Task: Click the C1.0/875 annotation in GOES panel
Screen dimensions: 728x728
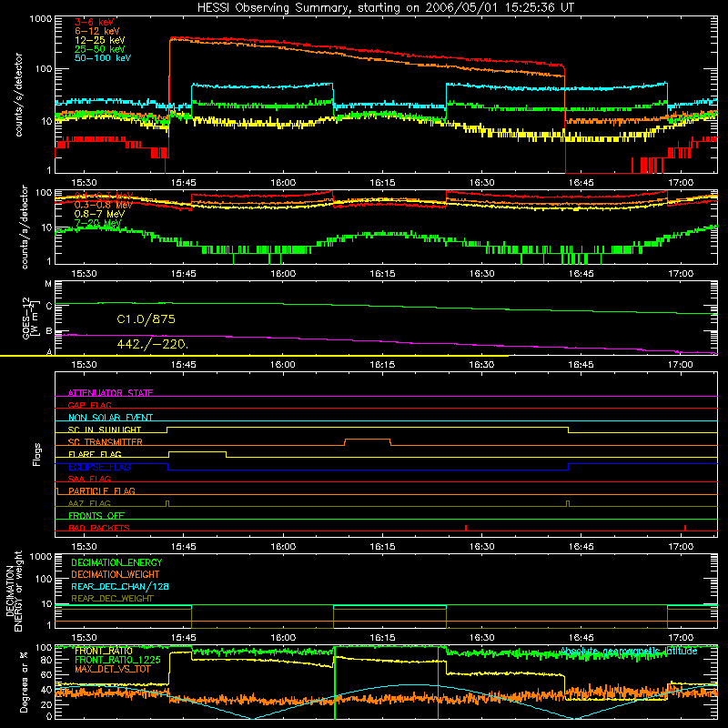Action: pyautogui.click(x=146, y=319)
